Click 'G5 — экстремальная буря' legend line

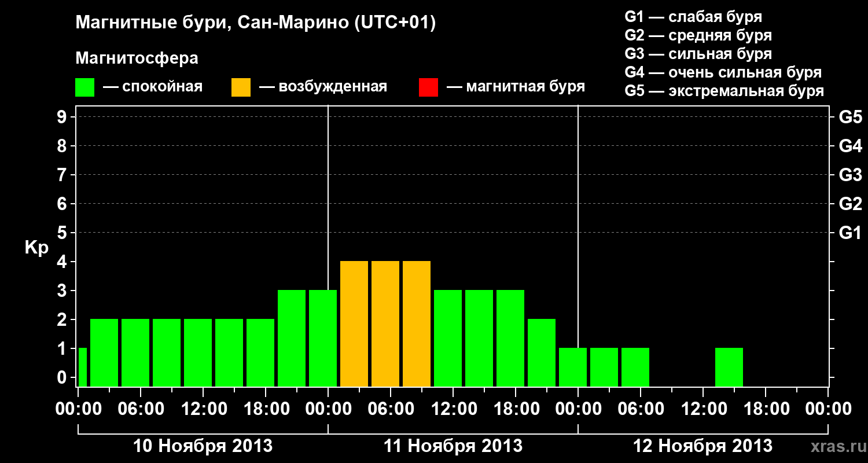pos(724,91)
